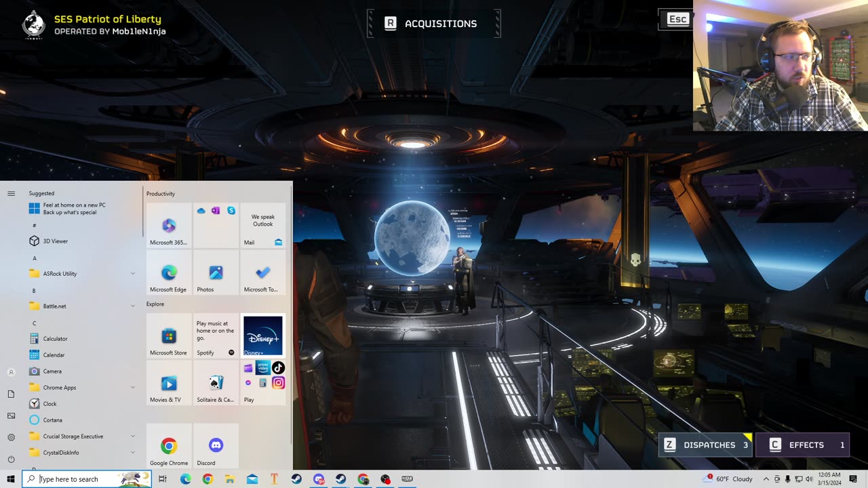
Task: Open suggested Feel at home on new PC
Action: click(x=81, y=209)
